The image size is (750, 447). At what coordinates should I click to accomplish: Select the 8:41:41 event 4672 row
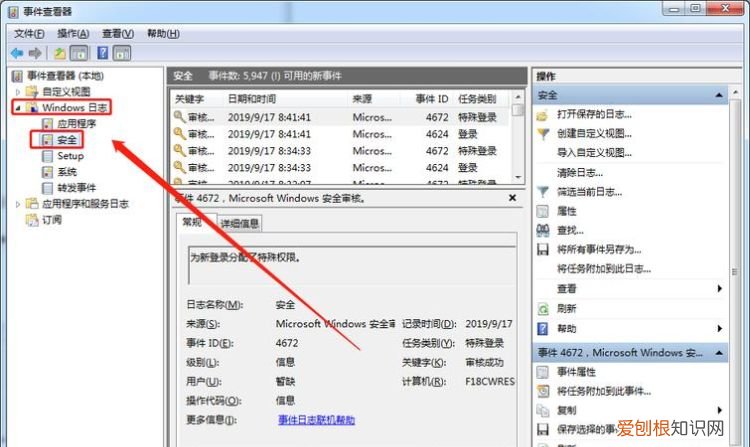tap(341, 117)
